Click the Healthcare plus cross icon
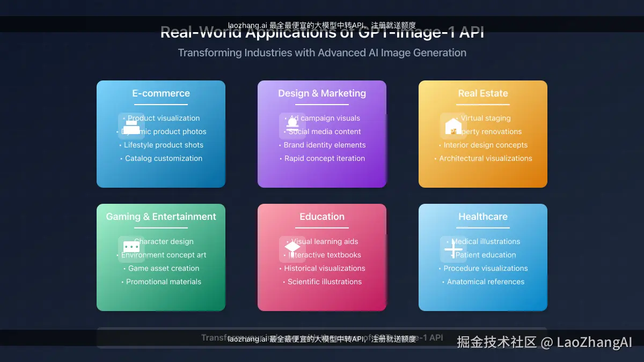The width and height of the screenshot is (644, 362). (x=453, y=249)
